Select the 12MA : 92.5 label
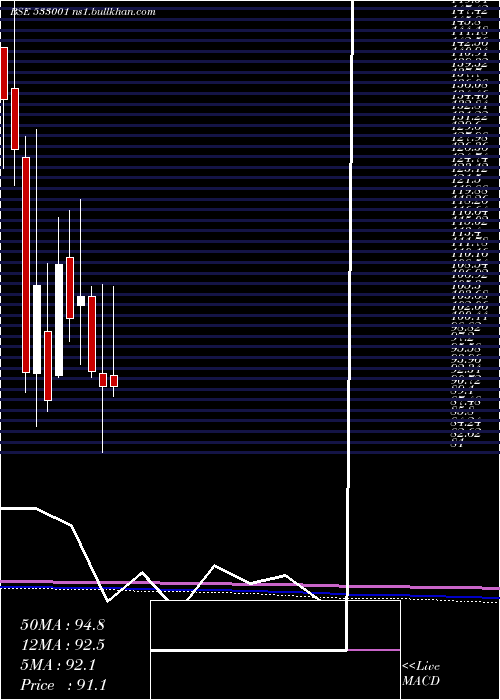Screen dimensions: 500x700 coord(63,645)
